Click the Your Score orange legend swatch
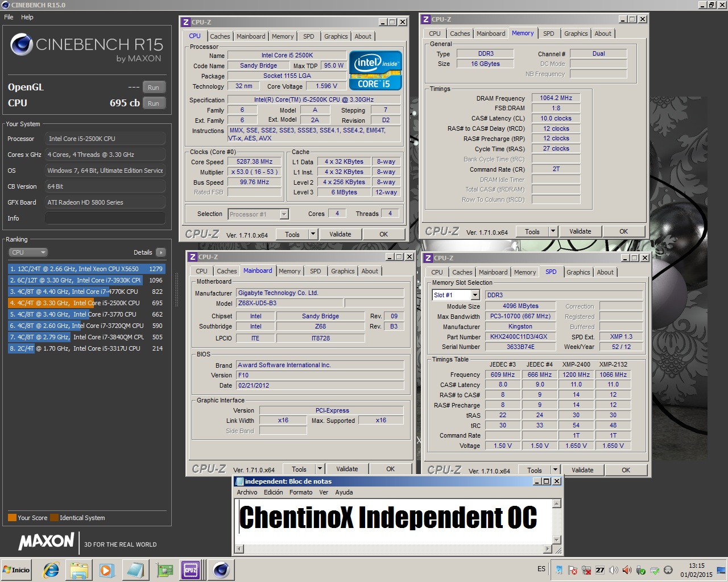Image resolution: width=728 pixels, height=582 pixels. coord(12,518)
